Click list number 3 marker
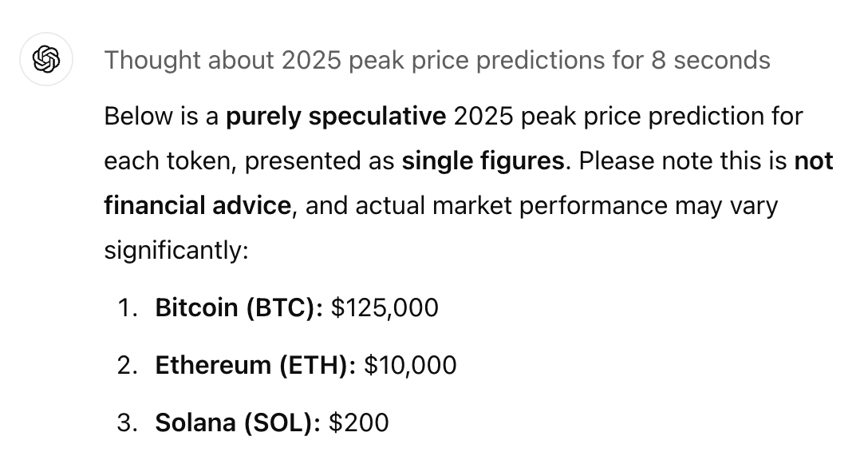The width and height of the screenshot is (868, 468). point(128,422)
